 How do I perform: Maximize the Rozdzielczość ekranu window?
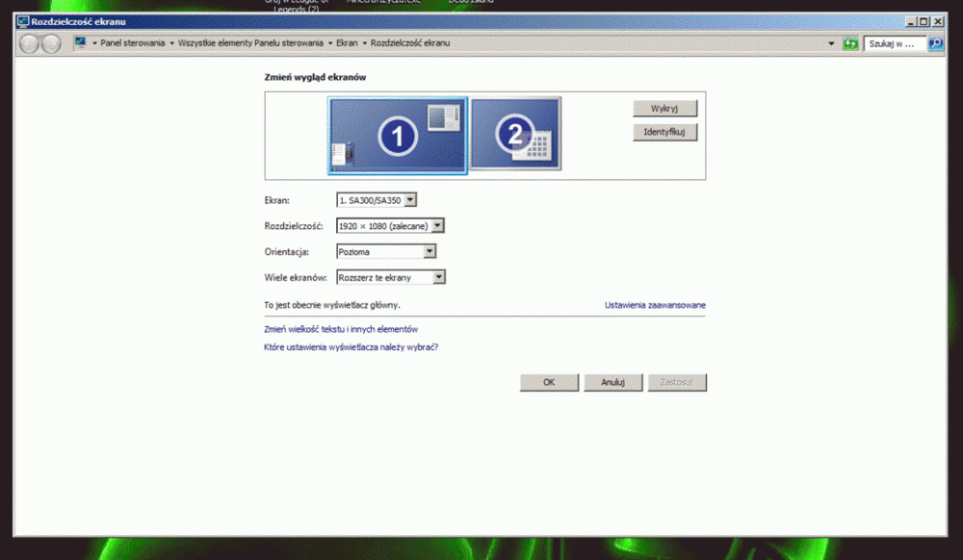(924, 21)
